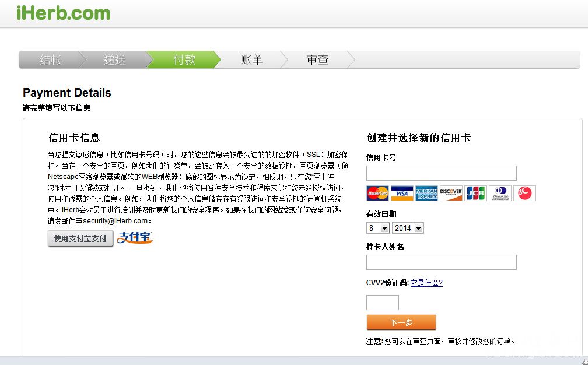Click the security@iHerb.com email text
This screenshot has height=365, width=588.
pyautogui.click(x=115, y=221)
